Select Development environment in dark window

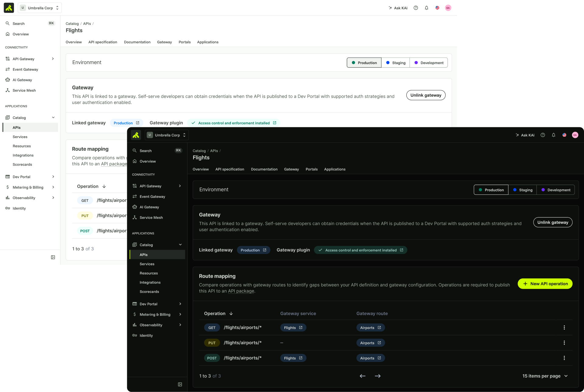556,190
